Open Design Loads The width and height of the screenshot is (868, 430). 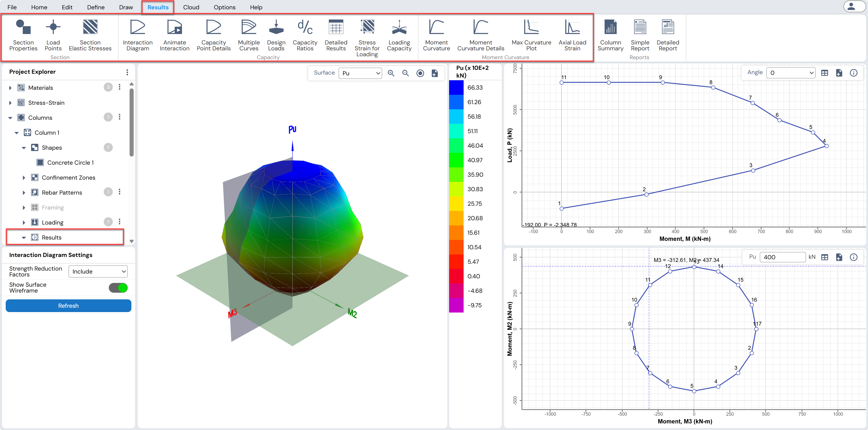[x=276, y=35]
